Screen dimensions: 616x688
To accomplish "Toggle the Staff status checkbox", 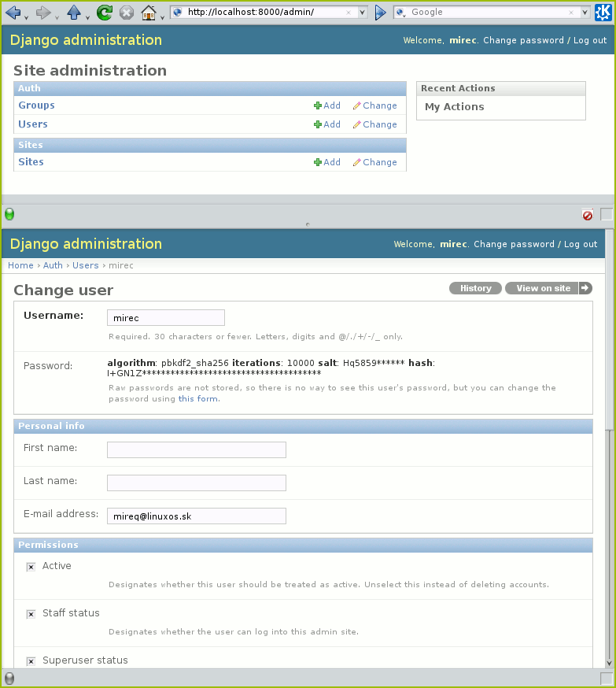I will point(31,614).
